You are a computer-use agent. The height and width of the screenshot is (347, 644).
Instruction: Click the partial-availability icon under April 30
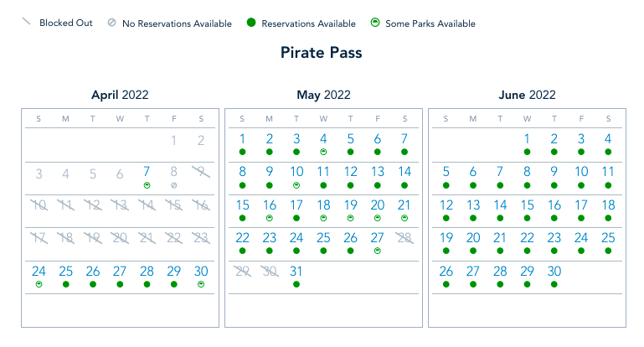(201, 284)
